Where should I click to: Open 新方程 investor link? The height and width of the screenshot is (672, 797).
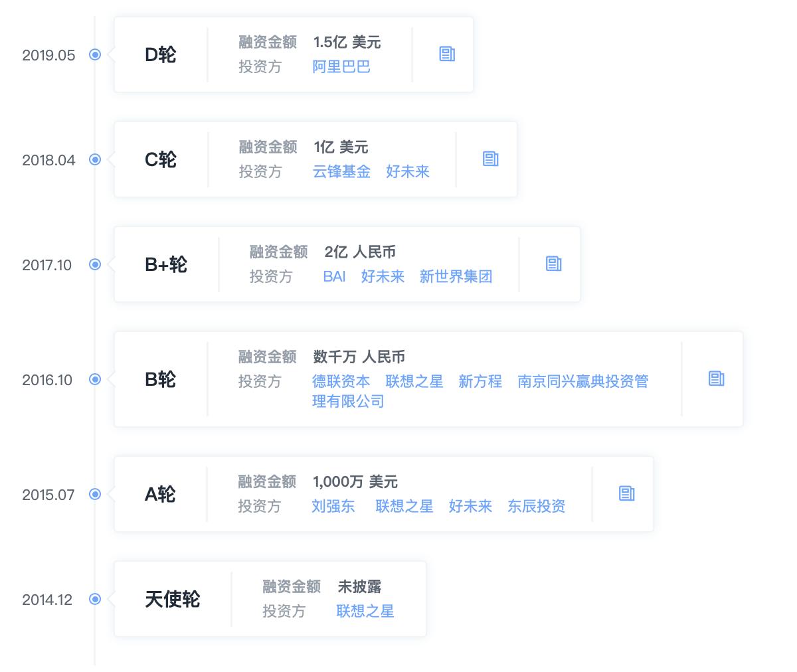tap(480, 382)
